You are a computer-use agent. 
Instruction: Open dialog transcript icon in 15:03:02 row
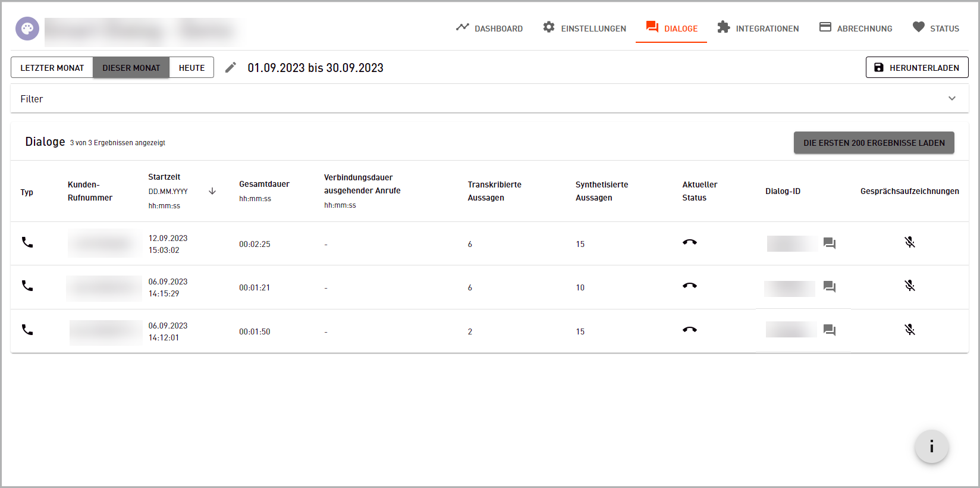pos(830,243)
